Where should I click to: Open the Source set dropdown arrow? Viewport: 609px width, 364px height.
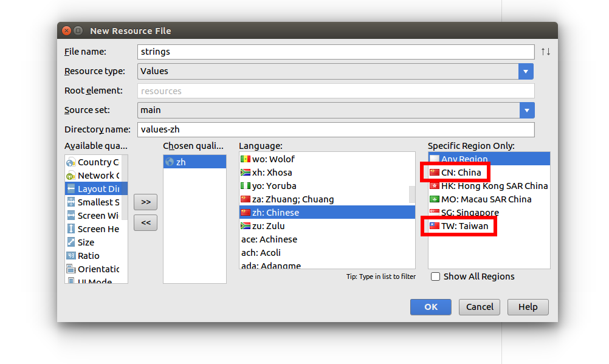point(527,111)
